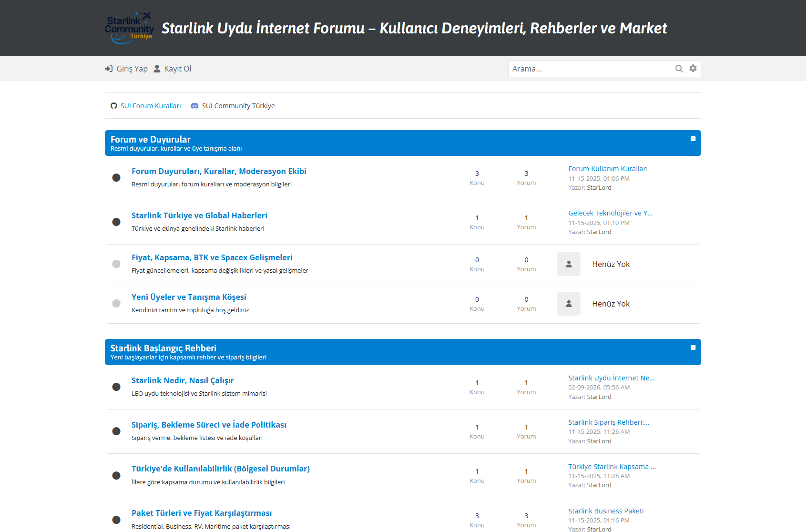
Task: Open Sipariş, Bekleme Süreci ve İade Politikası
Action: pos(209,425)
